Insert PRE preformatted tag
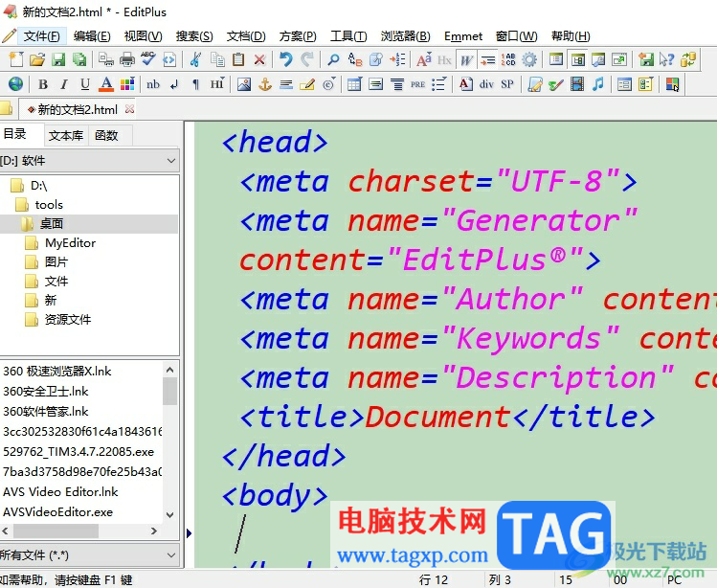 418,84
